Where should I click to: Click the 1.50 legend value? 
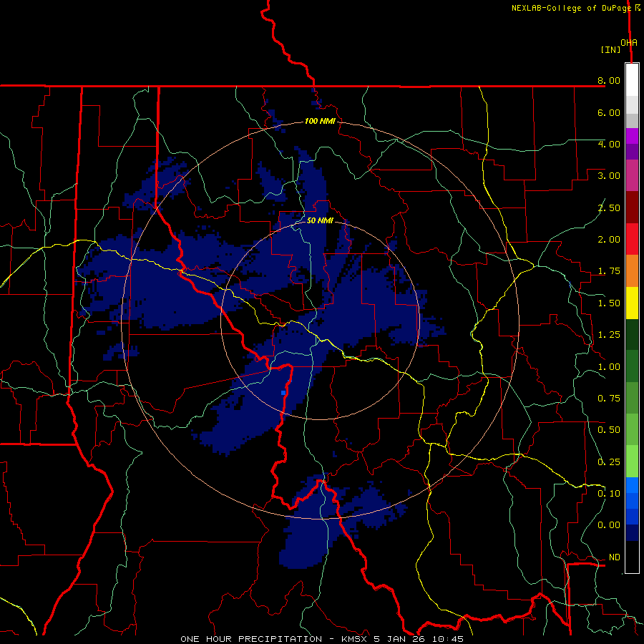[609, 303]
